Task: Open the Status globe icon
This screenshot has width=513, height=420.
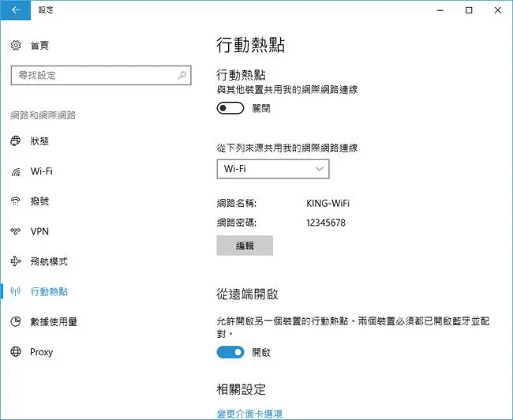Action: pos(16,141)
